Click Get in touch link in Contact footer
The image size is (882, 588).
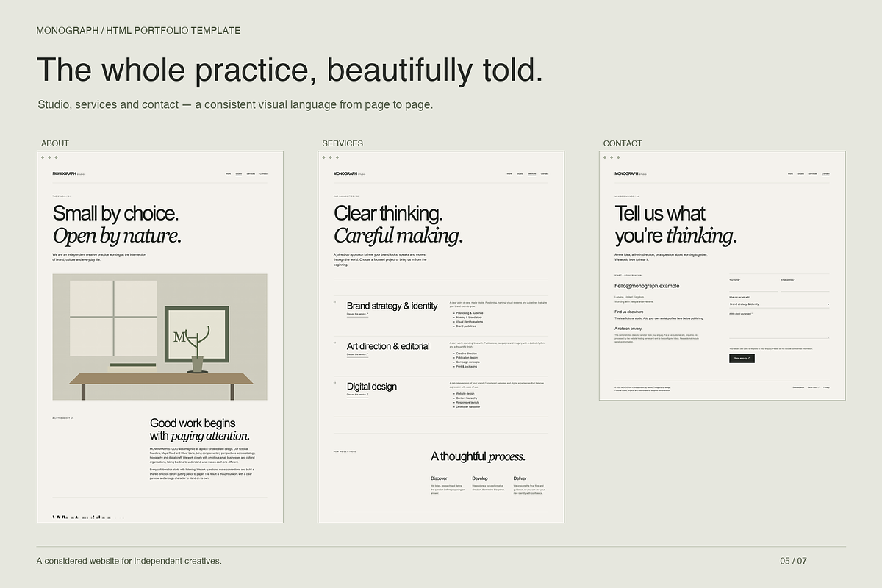tap(814, 387)
